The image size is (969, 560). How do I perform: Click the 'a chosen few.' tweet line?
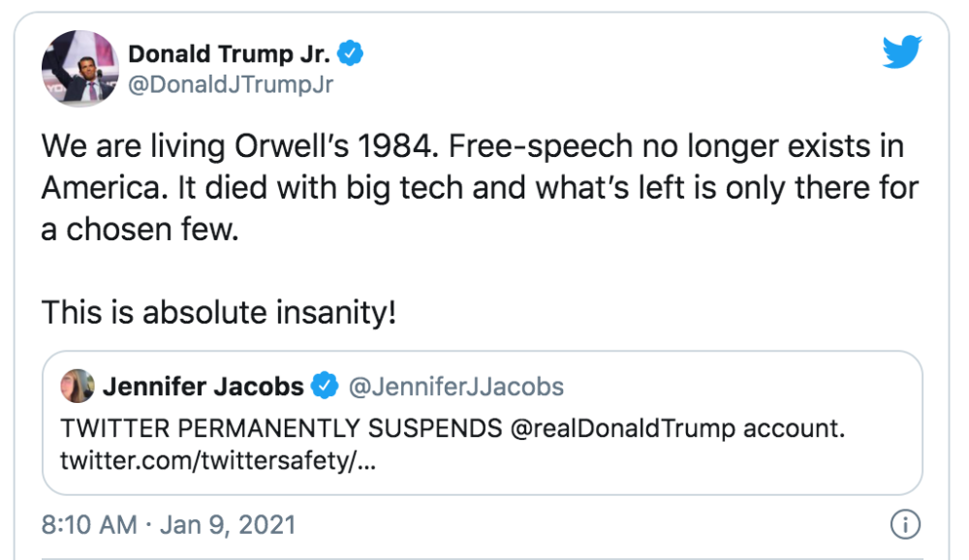click(x=140, y=230)
